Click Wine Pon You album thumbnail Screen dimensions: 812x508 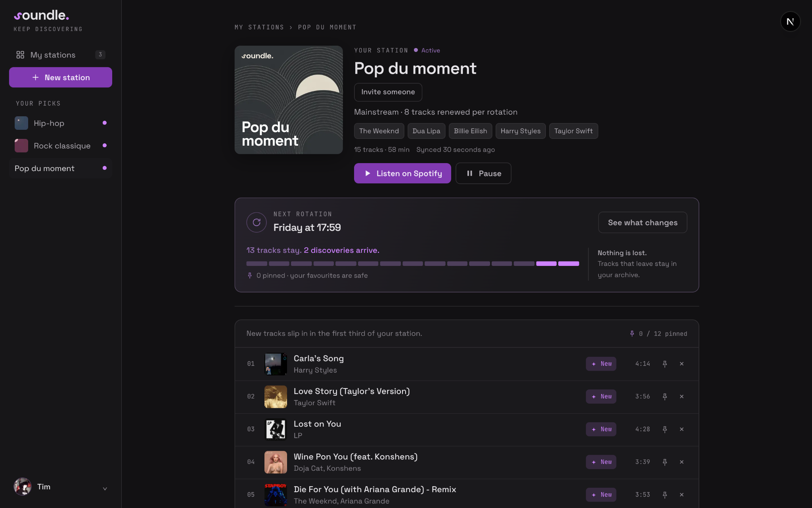coord(276,462)
